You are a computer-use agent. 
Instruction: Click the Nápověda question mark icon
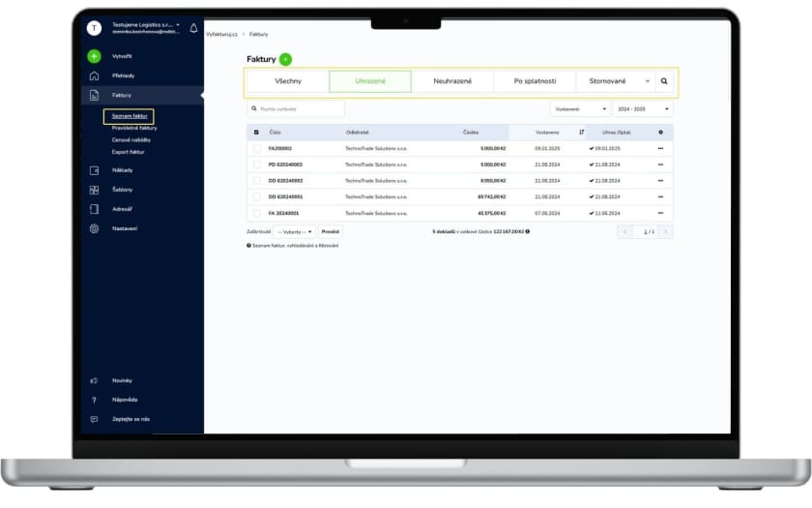point(94,401)
